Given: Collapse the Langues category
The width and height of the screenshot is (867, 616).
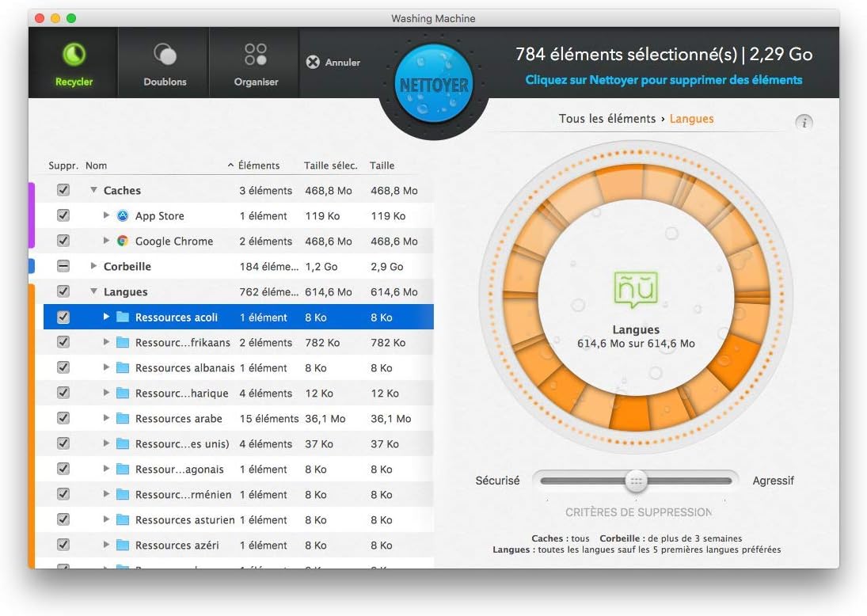Looking at the screenshot, I should click(x=93, y=291).
